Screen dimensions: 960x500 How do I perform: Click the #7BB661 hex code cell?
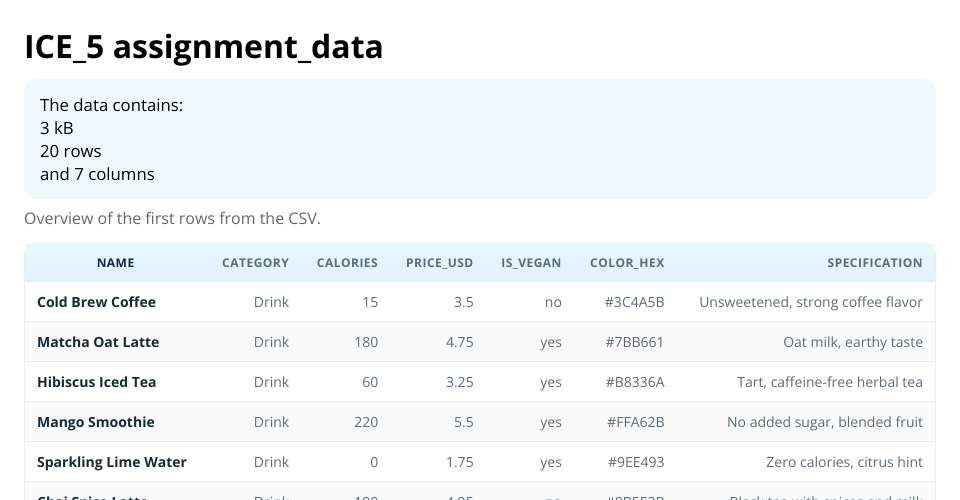pos(634,342)
